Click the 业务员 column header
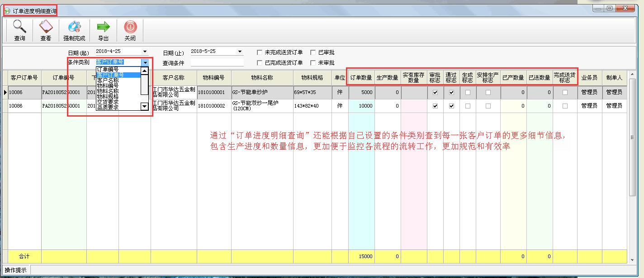 pyautogui.click(x=589, y=78)
